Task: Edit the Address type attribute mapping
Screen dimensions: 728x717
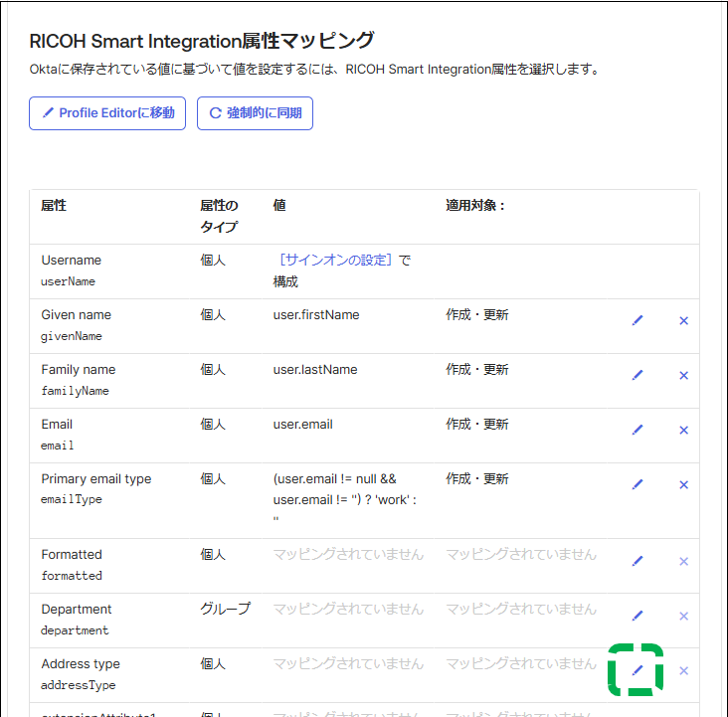Action: pos(637,670)
